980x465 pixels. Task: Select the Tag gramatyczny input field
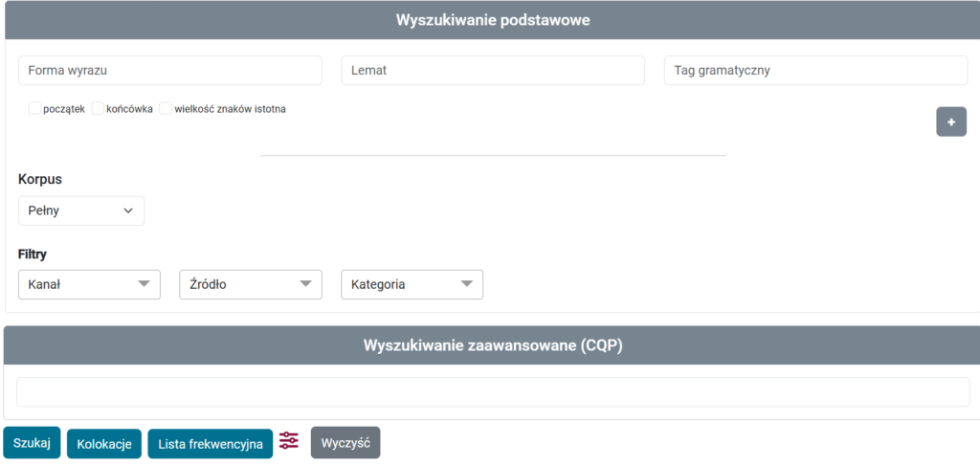click(x=815, y=71)
